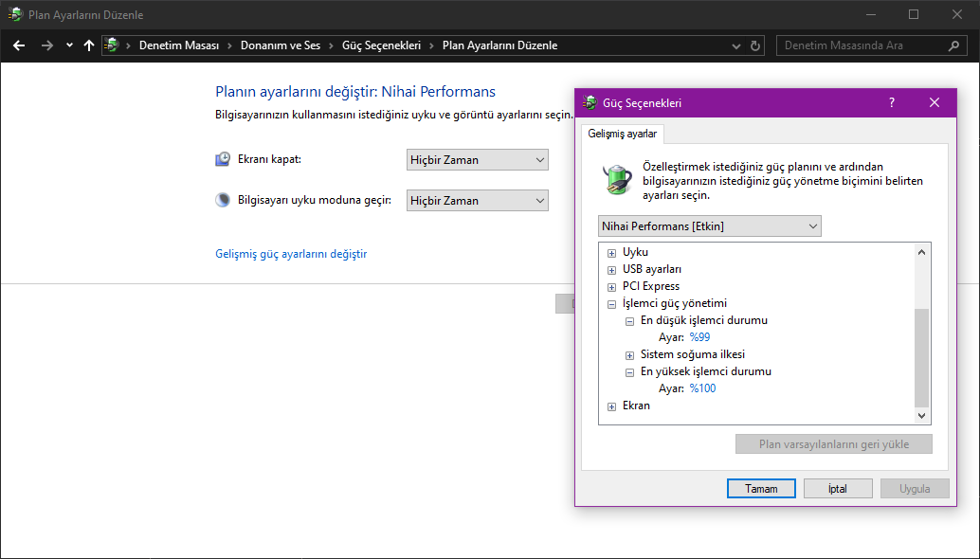
Task: Click the refresh icon in address bar
Action: [755, 45]
